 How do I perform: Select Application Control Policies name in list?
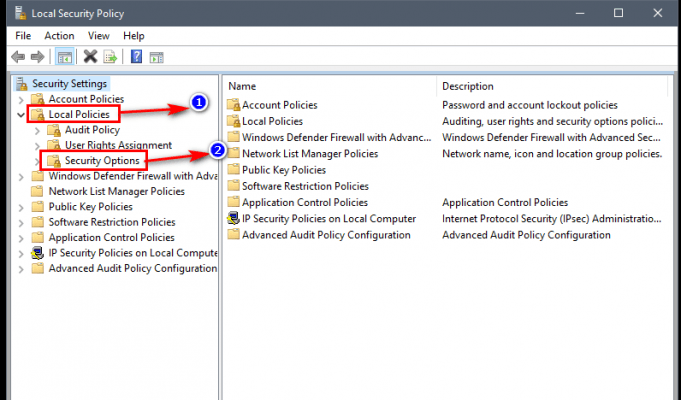(x=305, y=202)
